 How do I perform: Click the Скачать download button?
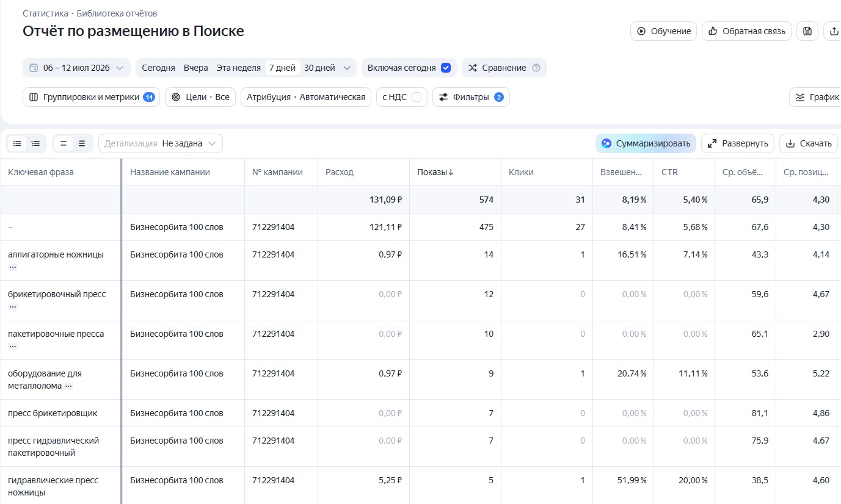(808, 143)
